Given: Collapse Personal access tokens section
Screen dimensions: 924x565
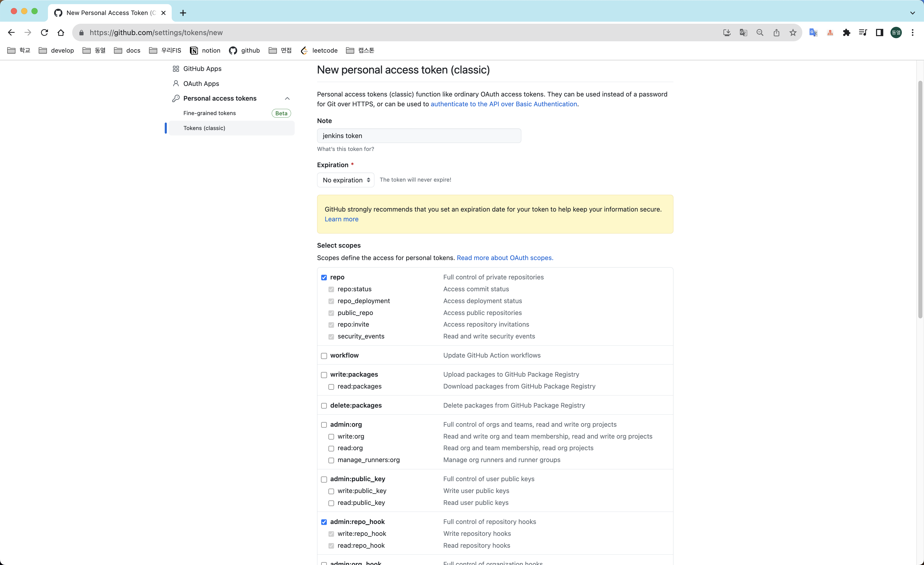Looking at the screenshot, I should 287,98.
